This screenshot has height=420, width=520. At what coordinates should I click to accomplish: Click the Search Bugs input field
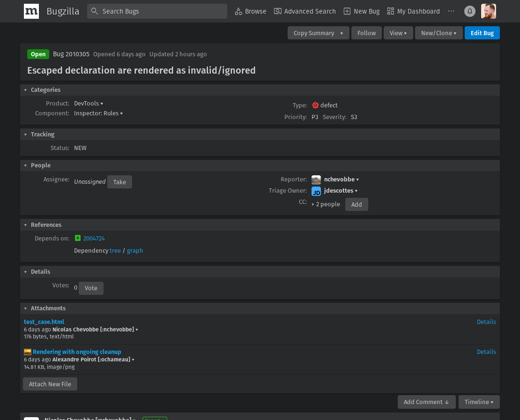[157, 11]
